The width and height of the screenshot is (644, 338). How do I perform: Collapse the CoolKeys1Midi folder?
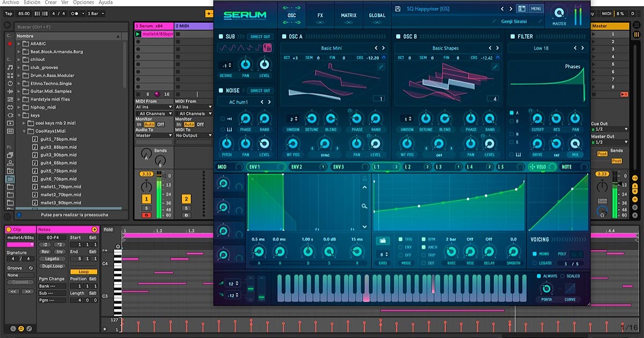pos(25,131)
